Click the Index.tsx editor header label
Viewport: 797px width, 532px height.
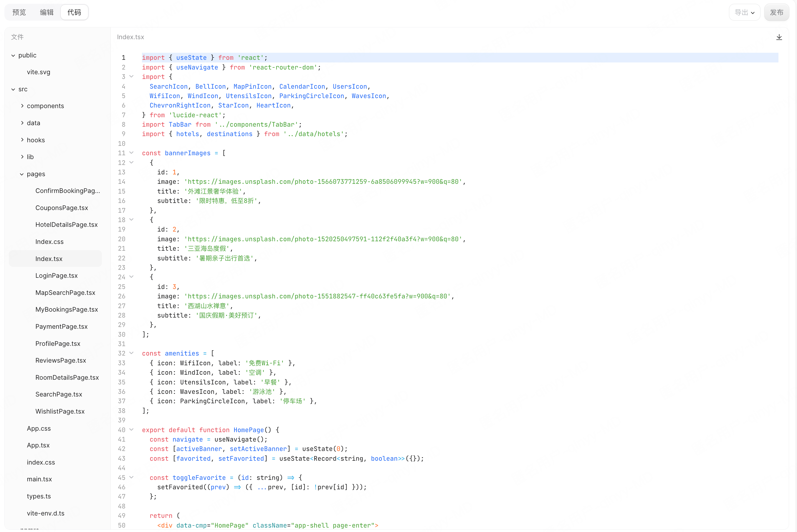pyautogui.click(x=130, y=37)
